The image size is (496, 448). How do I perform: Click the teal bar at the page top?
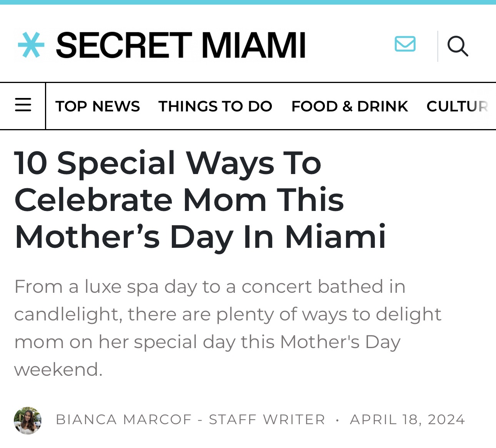[248, 2]
